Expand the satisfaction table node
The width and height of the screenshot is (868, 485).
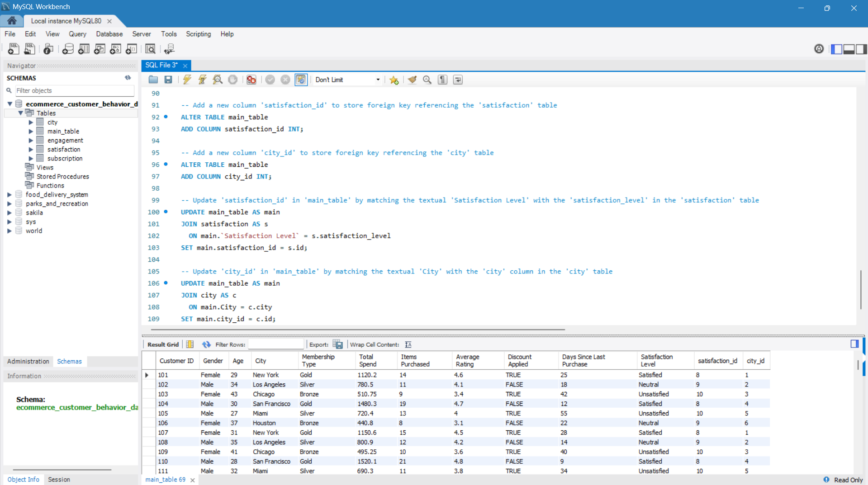31,149
